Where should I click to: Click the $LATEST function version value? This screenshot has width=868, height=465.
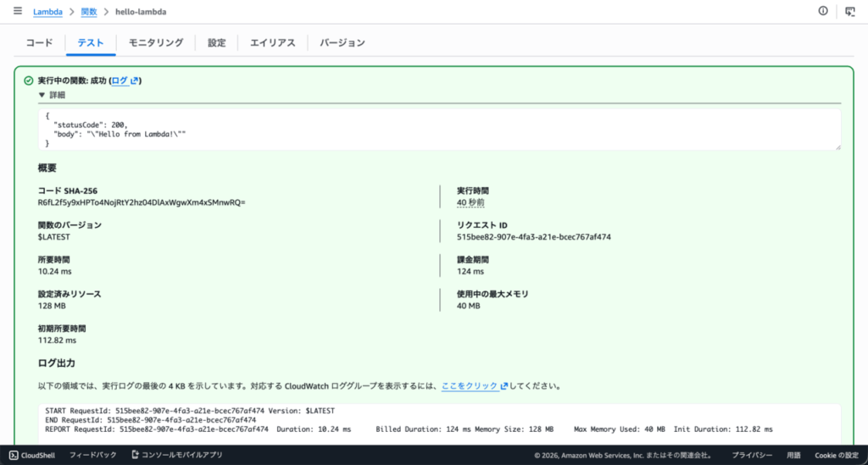tap(53, 236)
